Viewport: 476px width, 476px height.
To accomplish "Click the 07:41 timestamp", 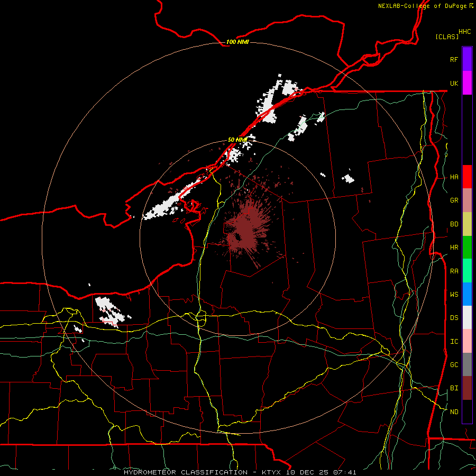I will [x=344, y=472].
